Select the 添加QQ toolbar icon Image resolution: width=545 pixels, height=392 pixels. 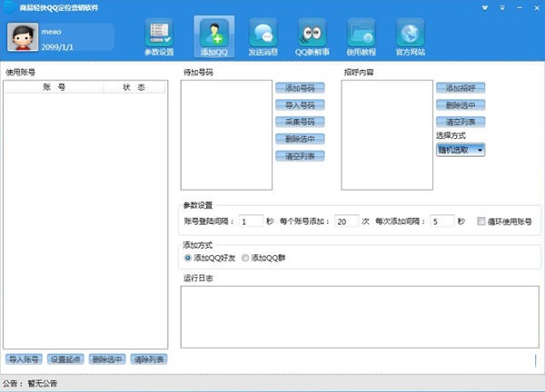coord(214,37)
